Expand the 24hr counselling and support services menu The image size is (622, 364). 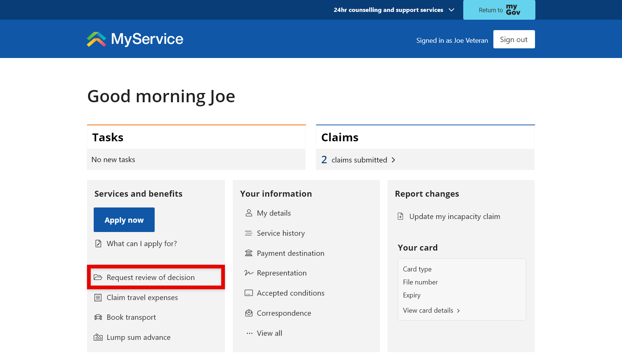pyautogui.click(x=451, y=10)
